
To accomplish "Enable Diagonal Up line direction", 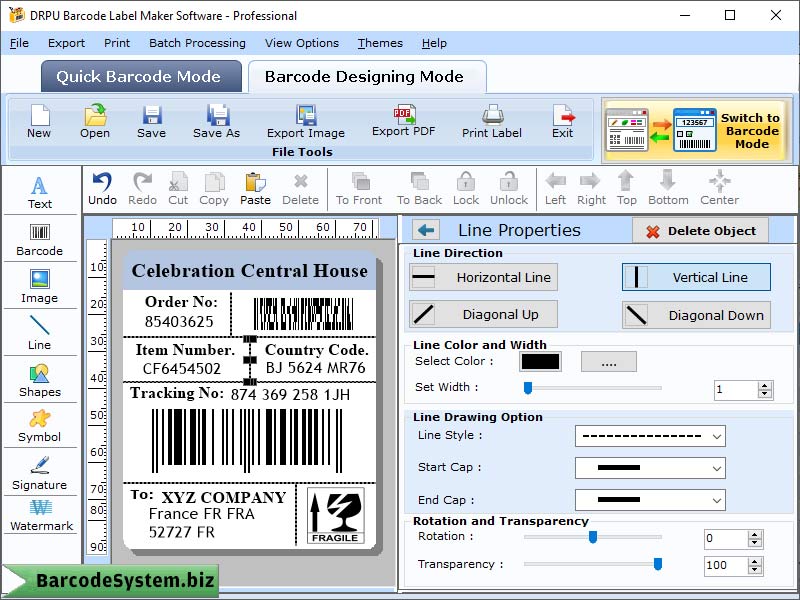I will pyautogui.click(x=482, y=314).
